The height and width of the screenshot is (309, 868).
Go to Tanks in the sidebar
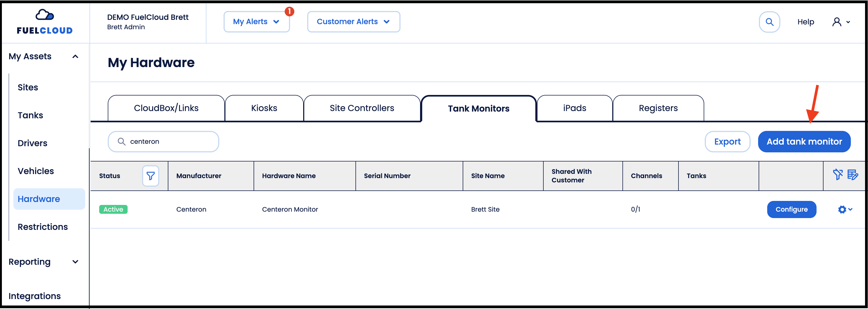[30, 115]
